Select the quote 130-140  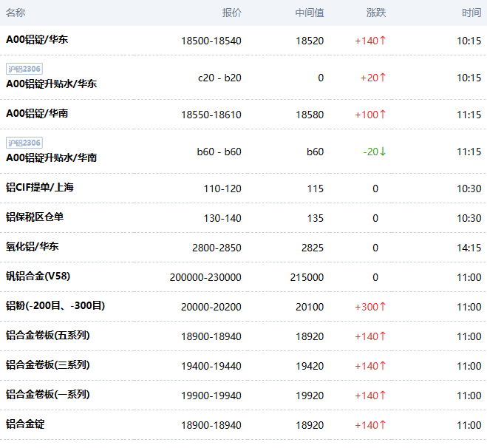pos(222,218)
